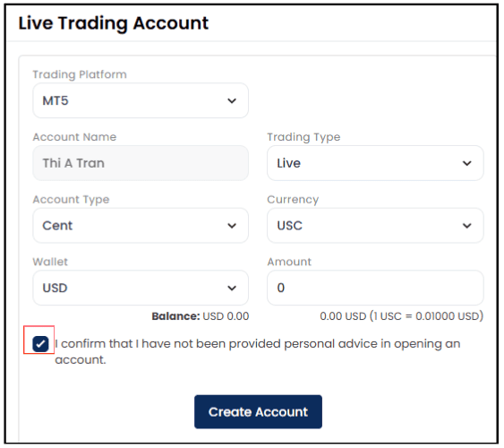The image size is (504, 448).
Task: Open the Live trading type dropdown
Action: [x=375, y=163]
